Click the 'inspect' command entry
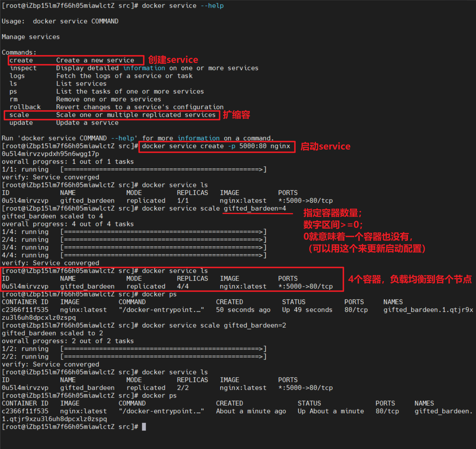 click(x=23, y=68)
